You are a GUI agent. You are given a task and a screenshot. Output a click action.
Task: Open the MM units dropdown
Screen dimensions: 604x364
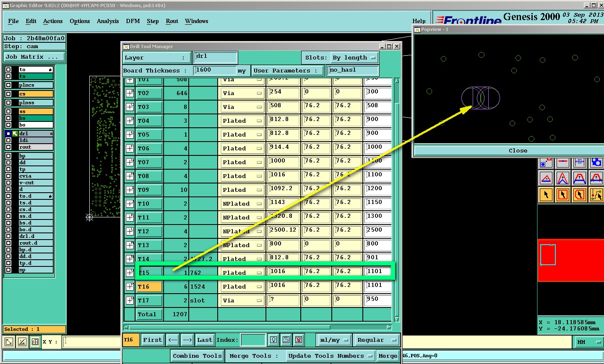point(588,342)
